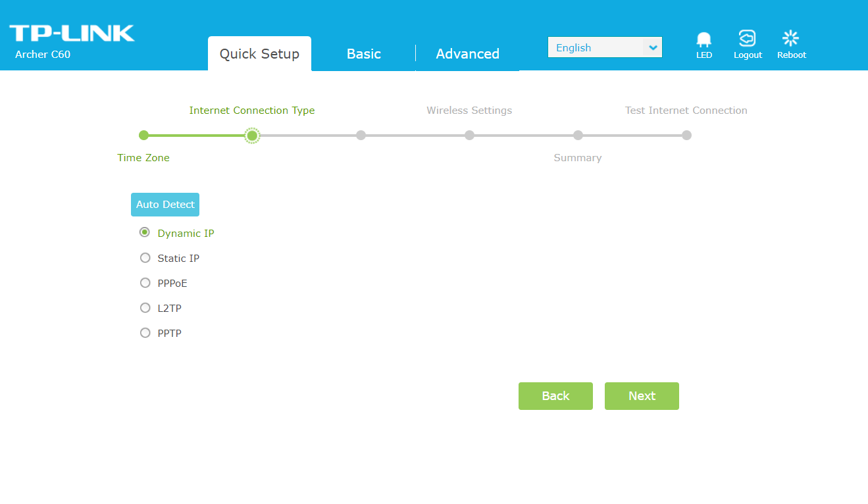Open the English language dropdown
Viewport: 868px width, 504px height.
(596, 47)
